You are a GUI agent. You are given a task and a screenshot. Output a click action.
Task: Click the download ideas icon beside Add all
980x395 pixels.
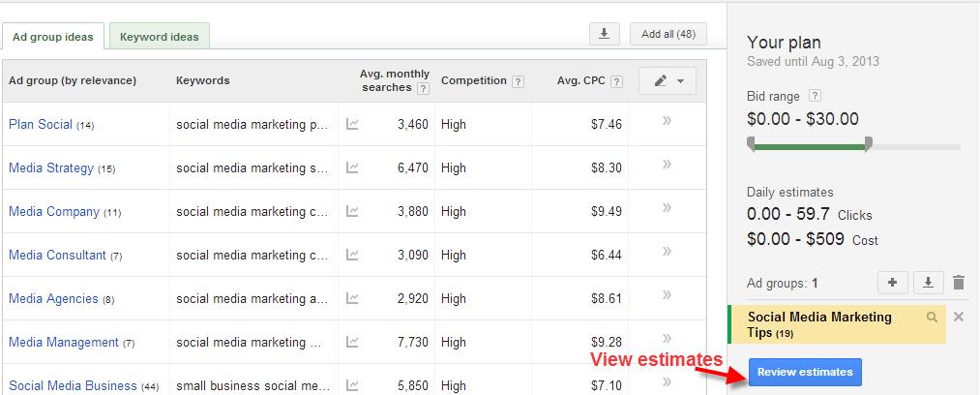(x=605, y=34)
